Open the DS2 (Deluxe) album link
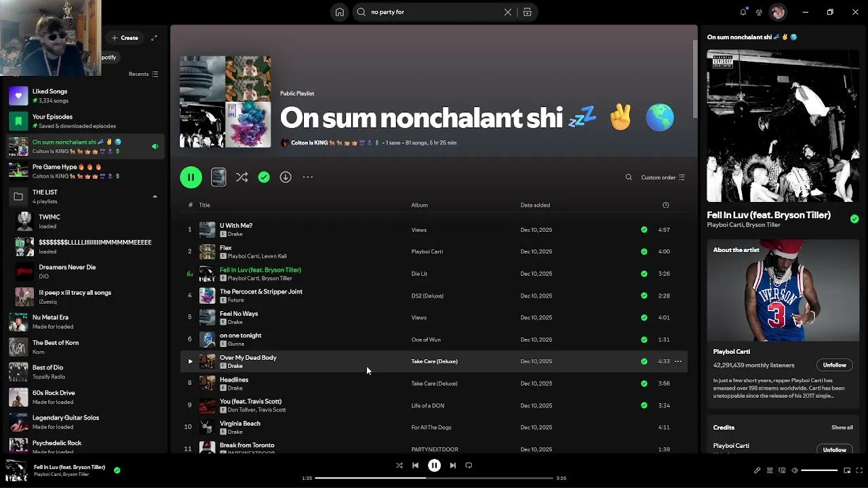Viewport: 868px width, 488px height. (427, 296)
